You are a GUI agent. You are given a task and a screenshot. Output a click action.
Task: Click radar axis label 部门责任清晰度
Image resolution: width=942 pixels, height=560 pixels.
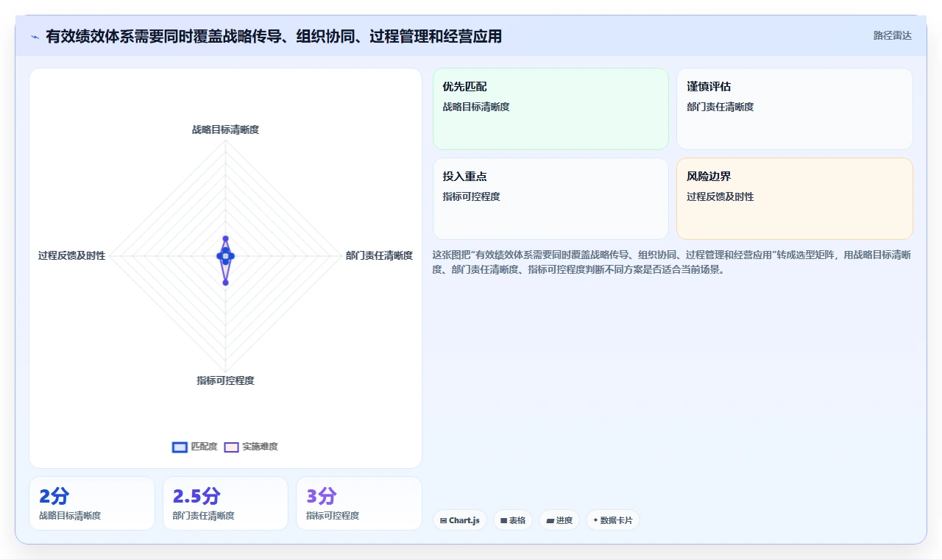coord(379,255)
